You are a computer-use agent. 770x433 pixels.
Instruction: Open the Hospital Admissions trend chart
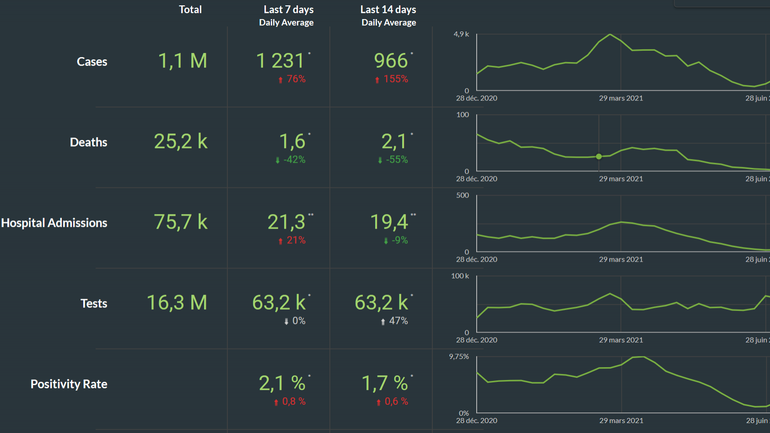[620, 224]
